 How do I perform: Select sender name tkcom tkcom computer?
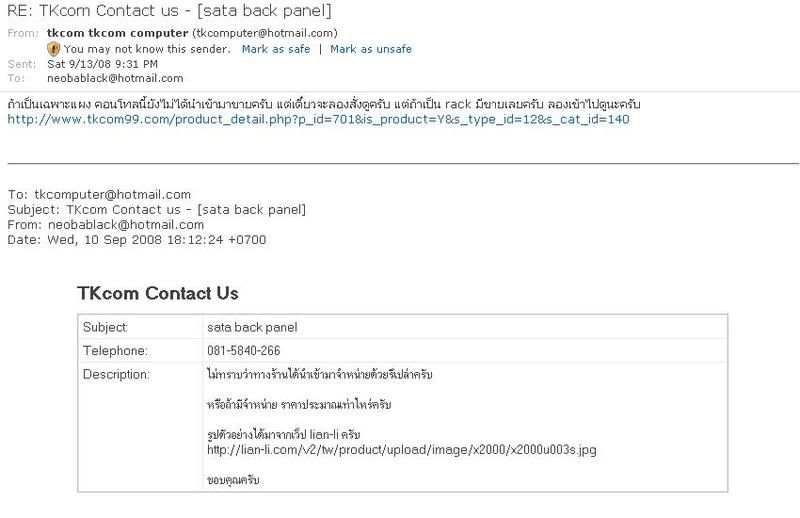tap(117, 33)
